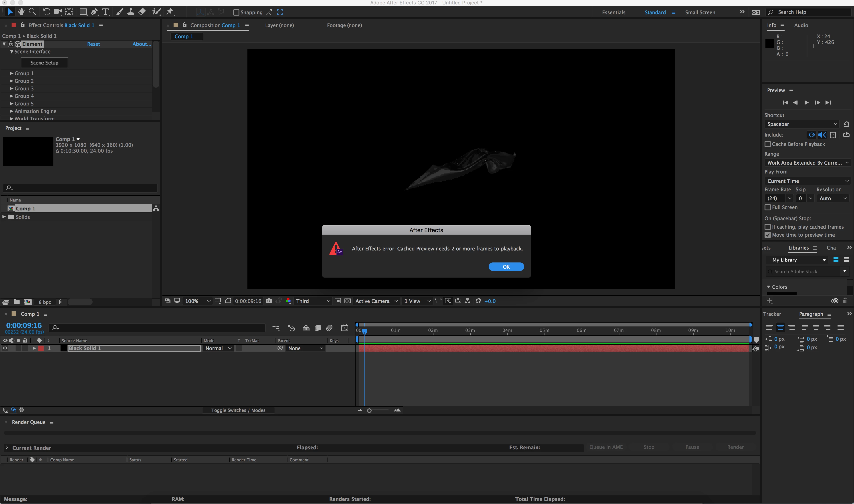Click the Take Snapshot camera icon
This screenshot has width=854, height=504.
[269, 301]
